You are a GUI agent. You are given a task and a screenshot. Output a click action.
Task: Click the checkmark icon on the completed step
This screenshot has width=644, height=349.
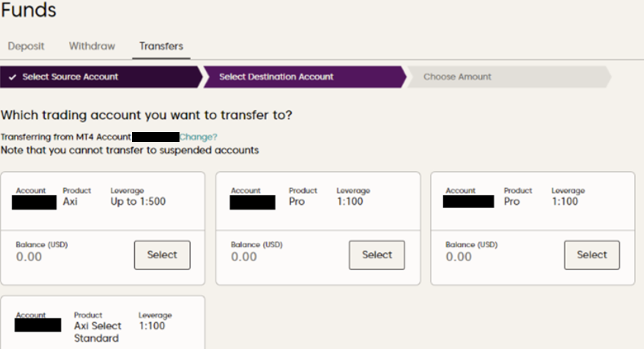[13, 77]
